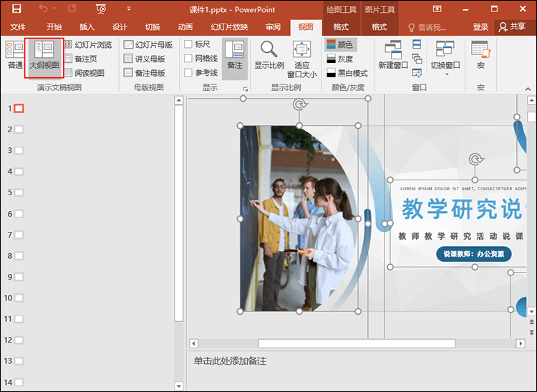Select 灰度 grayscale mode
Screen dimensions: 537x392
[x=339, y=59]
